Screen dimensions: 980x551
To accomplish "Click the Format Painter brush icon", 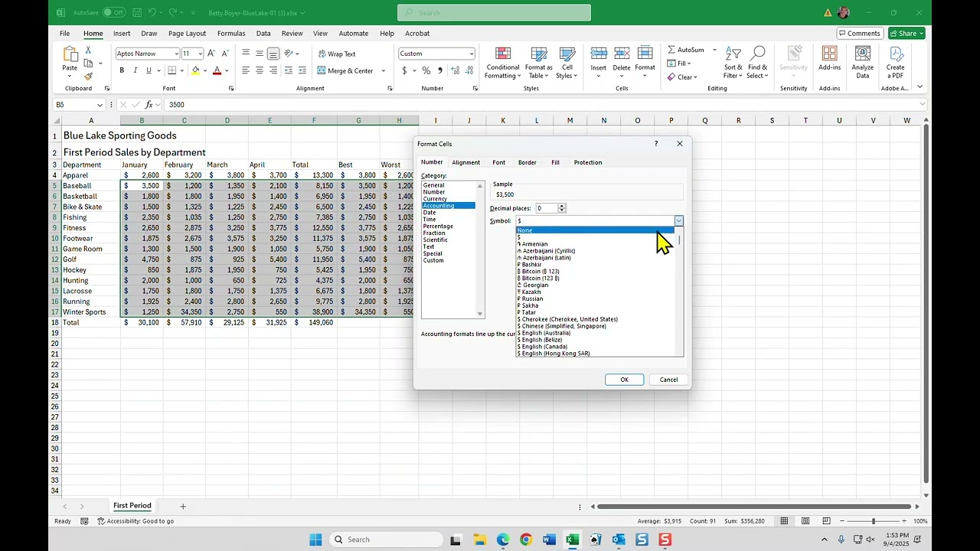I will pyautogui.click(x=88, y=76).
